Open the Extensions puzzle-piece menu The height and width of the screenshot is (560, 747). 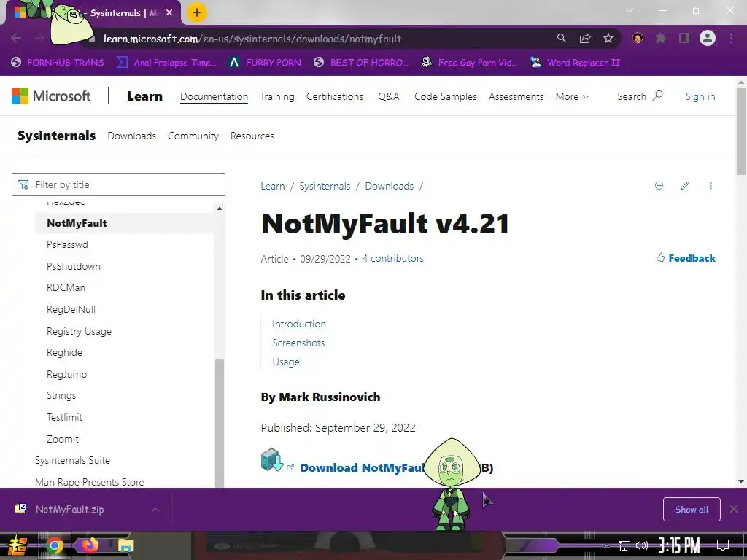(x=661, y=38)
